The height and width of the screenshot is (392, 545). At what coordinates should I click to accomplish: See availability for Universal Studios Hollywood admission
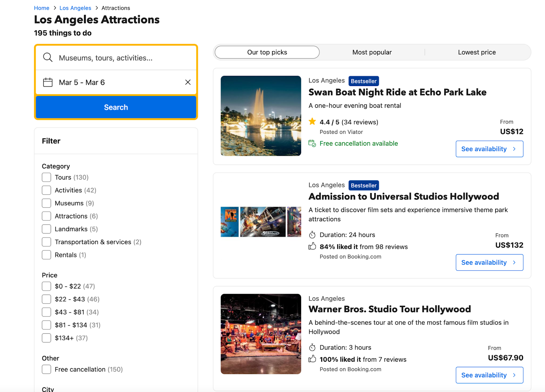coord(489,262)
